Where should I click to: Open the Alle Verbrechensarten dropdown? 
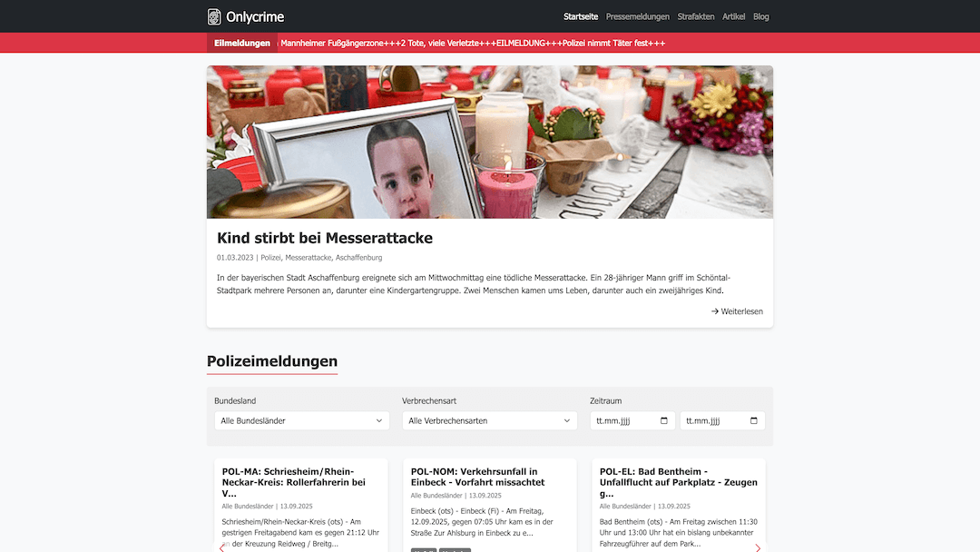click(489, 420)
